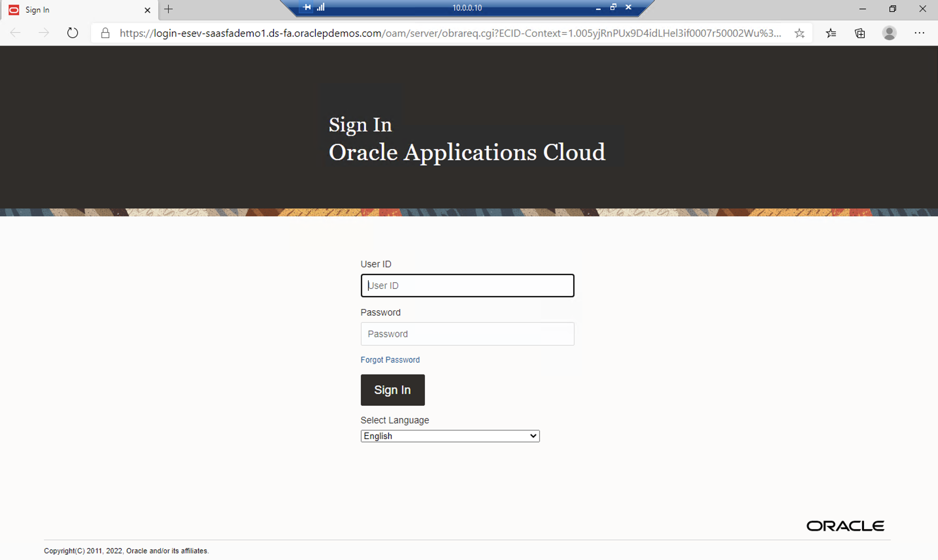Pin the remote desktop connection bar
Image resolution: width=938 pixels, height=560 pixels.
307,7
